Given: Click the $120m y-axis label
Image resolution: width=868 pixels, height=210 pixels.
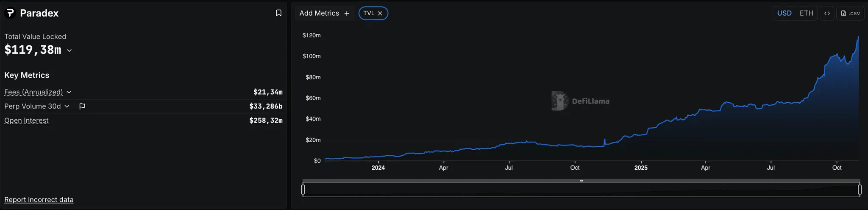Looking at the screenshot, I should (x=312, y=35).
